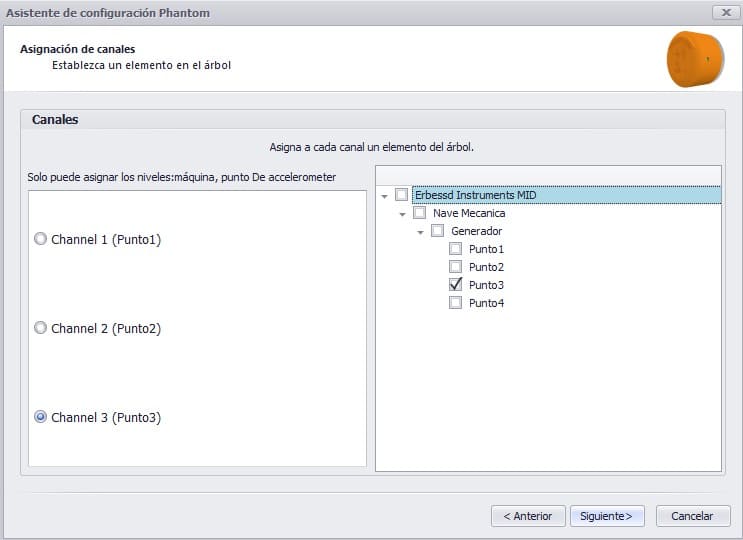Check the Punto4 checkbox in tree
Viewport: 743px width, 540px height.
point(455,303)
